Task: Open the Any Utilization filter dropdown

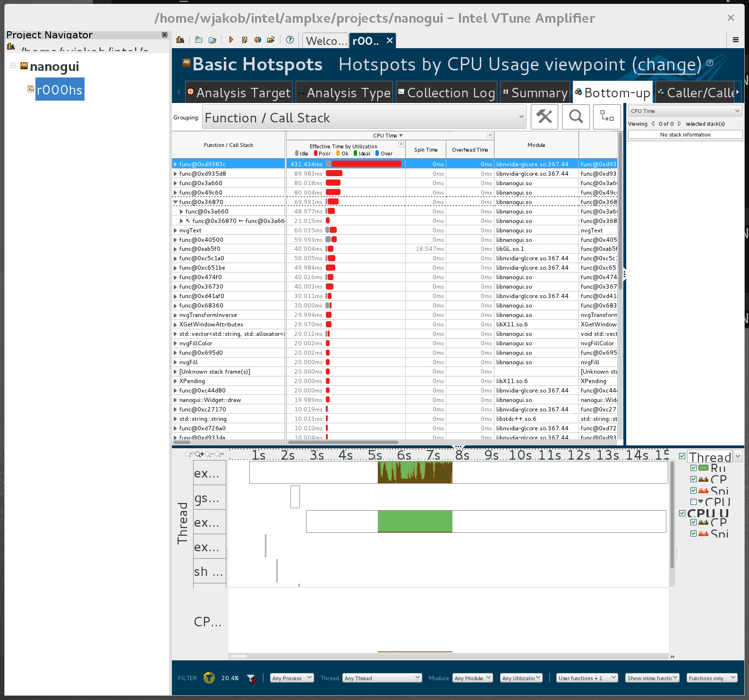Action: 521,678
